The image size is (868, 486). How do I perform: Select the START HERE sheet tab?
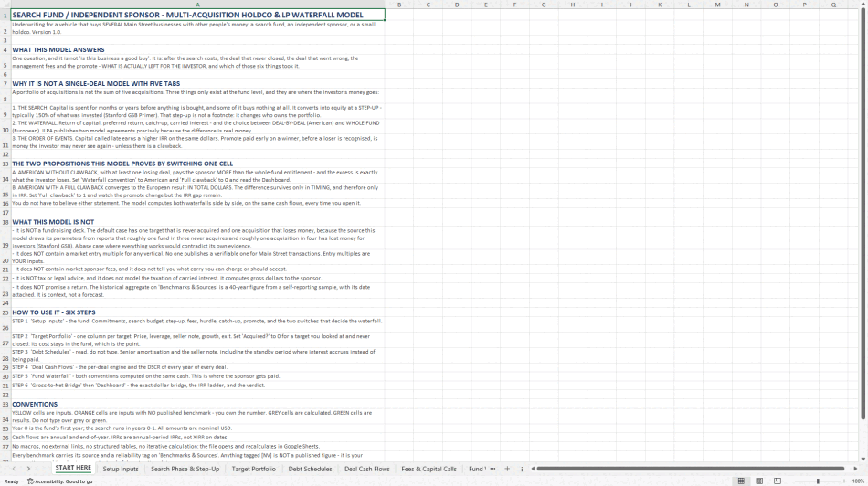coord(73,469)
